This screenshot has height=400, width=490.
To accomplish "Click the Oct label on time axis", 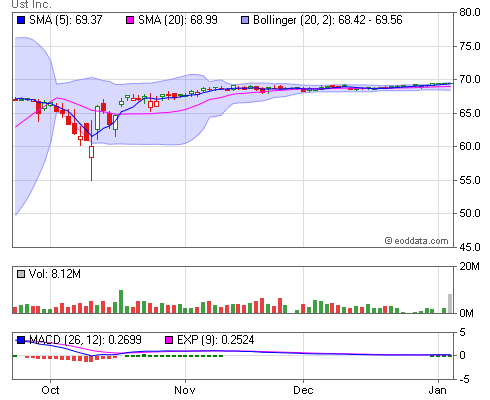I will click(50, 390).
